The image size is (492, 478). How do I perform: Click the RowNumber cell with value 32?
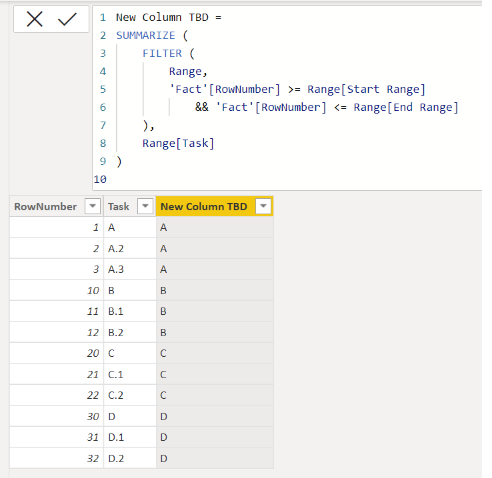pyautogui.click(x=56, y=458)
